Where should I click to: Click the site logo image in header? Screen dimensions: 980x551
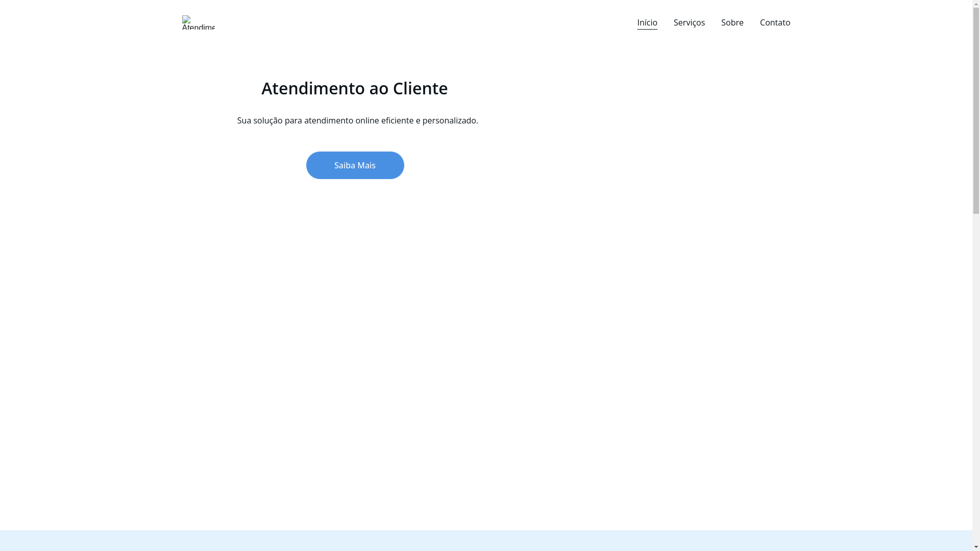199,22
